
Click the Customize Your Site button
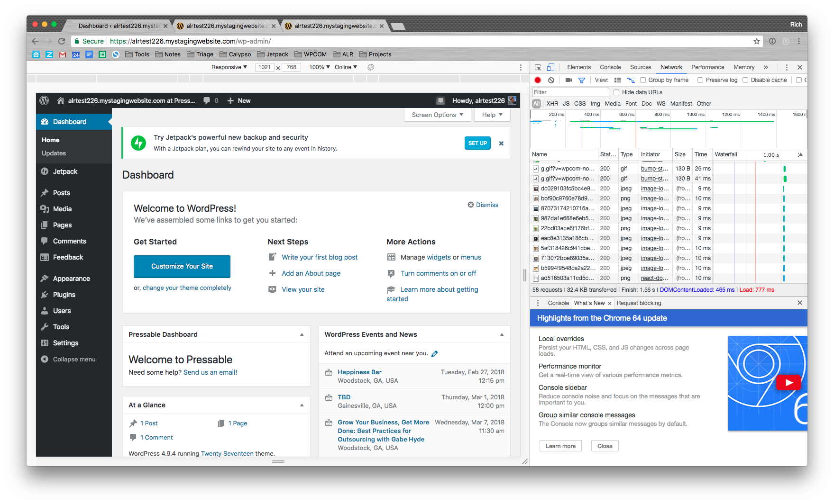coord(182,266)
